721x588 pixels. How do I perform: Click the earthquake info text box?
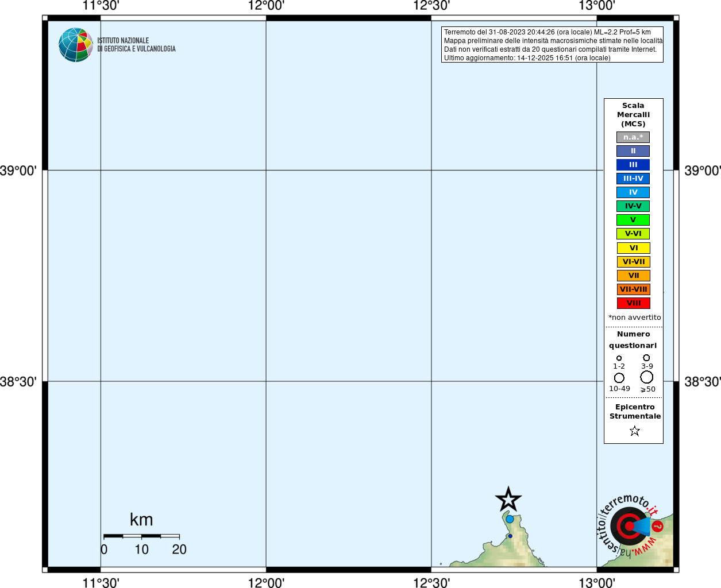point(552,45)
